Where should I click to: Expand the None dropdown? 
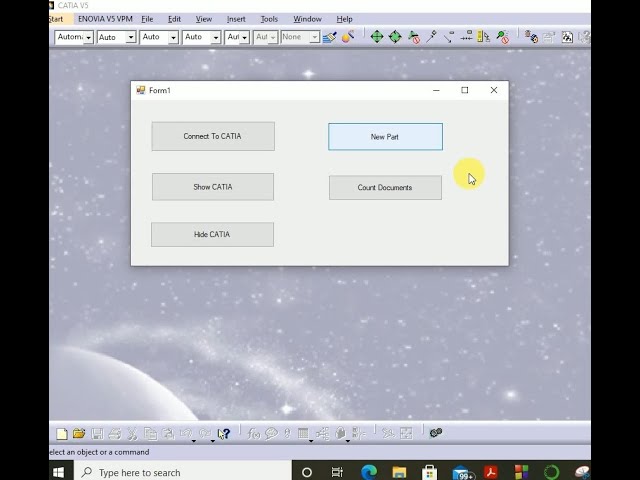314,38
